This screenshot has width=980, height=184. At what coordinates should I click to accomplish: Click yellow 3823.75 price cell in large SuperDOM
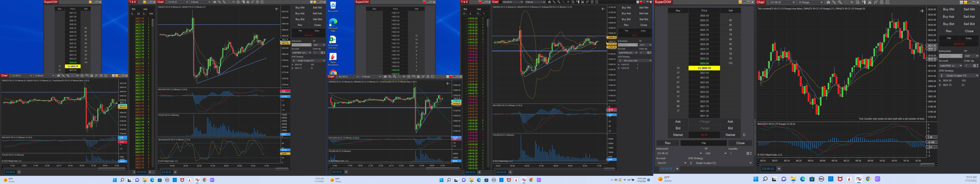point(704,68)
